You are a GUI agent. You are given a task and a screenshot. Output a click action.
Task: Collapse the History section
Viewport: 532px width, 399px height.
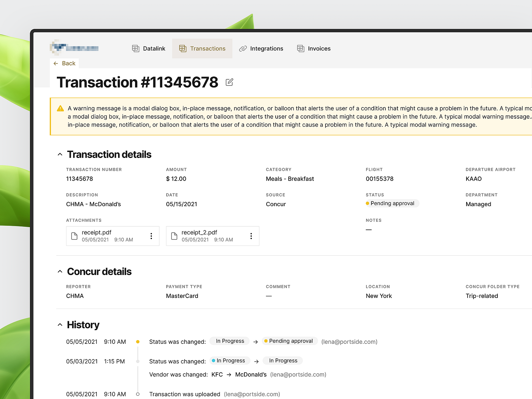click(x=60, y=325)
